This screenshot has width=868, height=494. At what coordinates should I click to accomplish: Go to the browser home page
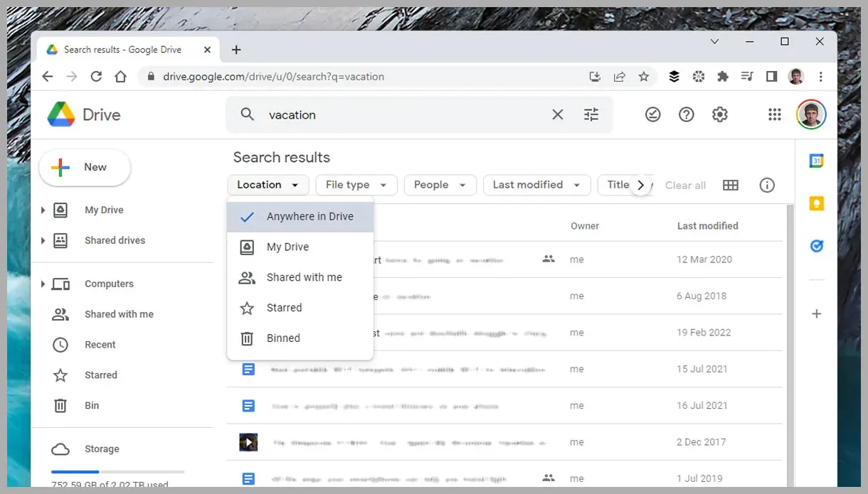pyautogui.click(x=121, y=77)
